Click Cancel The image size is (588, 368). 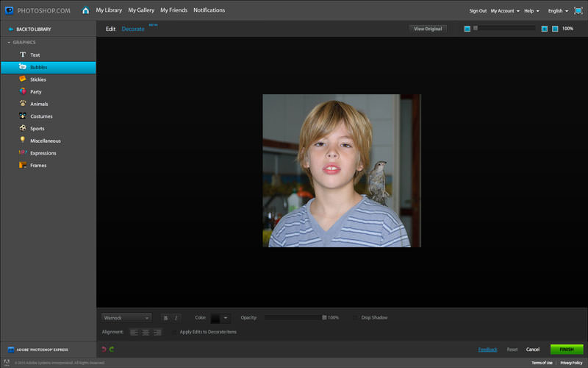(532, 350)
